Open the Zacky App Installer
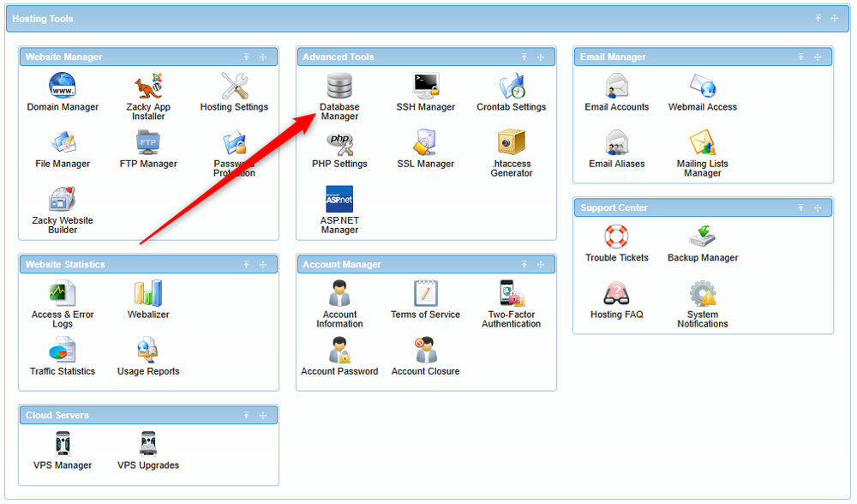Image resolution: width=857 pixels, height=504 pixels. (x=148, y=90)
